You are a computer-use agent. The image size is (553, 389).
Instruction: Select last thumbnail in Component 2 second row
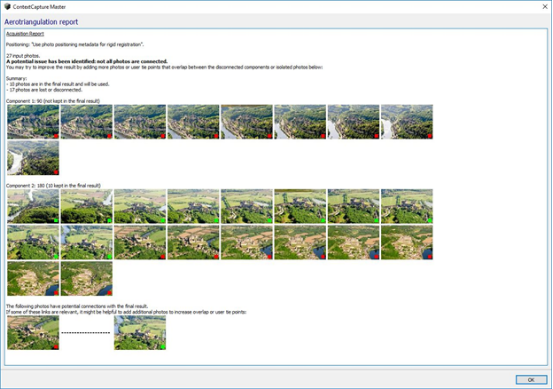click(x=407, y=243)
